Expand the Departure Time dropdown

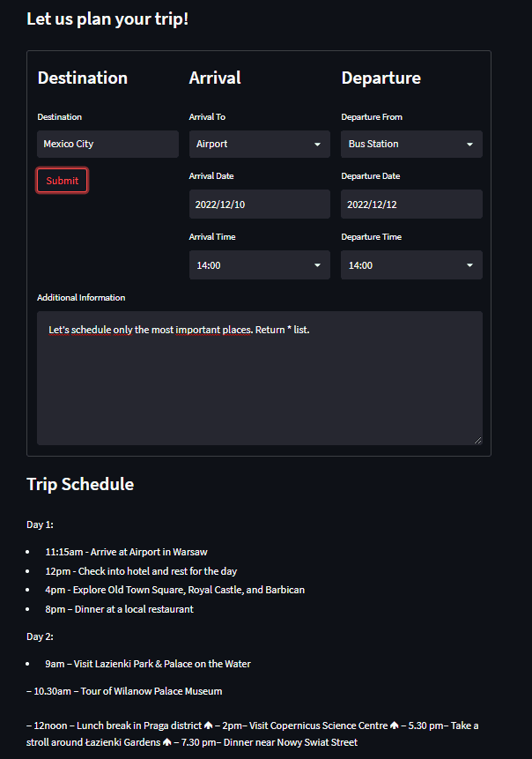point(411,264)
